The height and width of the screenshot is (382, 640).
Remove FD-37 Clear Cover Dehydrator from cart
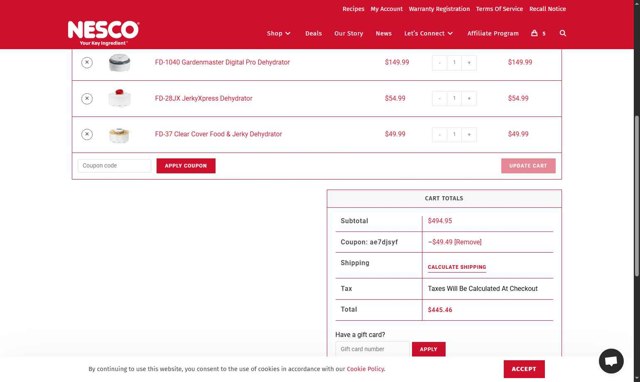(x=87, y=134)
